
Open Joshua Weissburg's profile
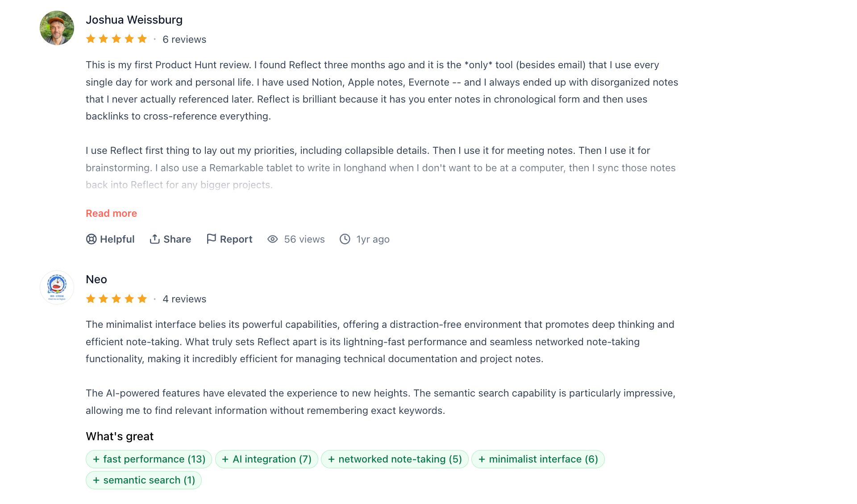134,20
